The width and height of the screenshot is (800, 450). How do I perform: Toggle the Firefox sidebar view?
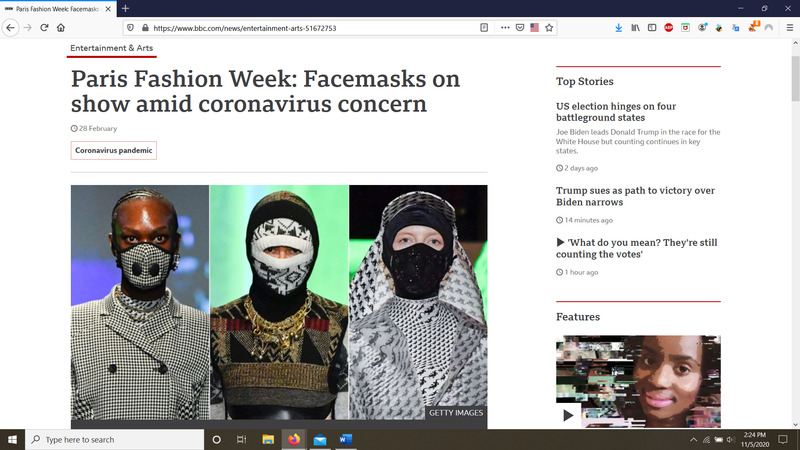[652, 28]
